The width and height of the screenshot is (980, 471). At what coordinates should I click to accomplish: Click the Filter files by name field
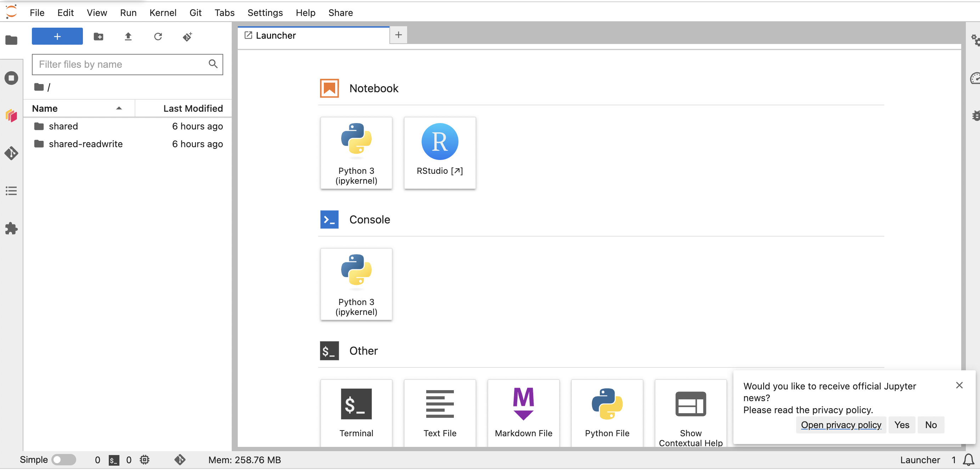pyautogui.click(x=128, y=64)
